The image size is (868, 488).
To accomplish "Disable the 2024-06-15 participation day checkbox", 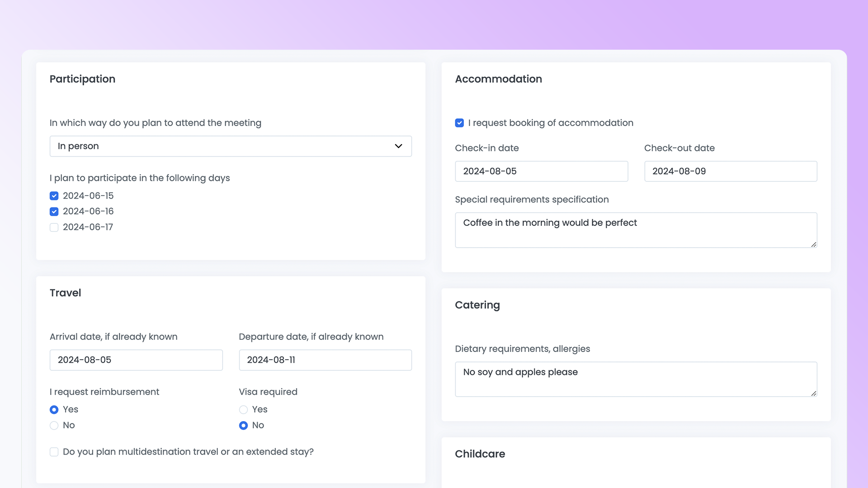I will [54, 195].
